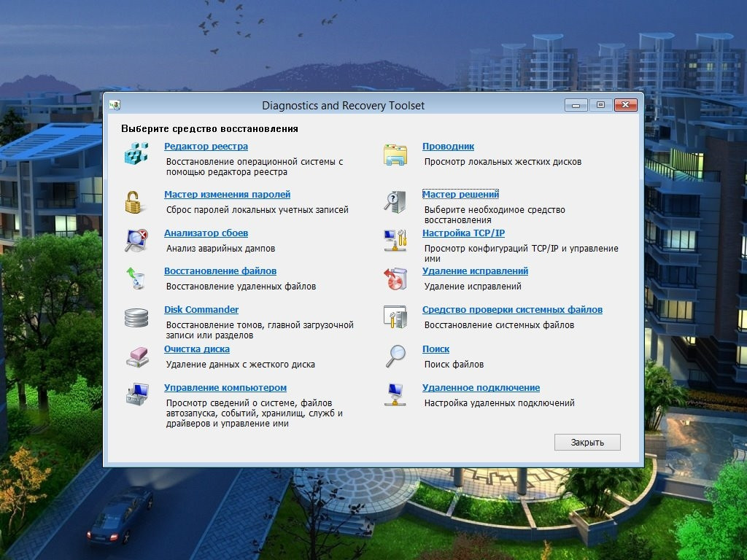The height and width of the screenshot is (560, 747).
Task: Click the Remote Connection monitor icon
Action: tap(395, 394)
